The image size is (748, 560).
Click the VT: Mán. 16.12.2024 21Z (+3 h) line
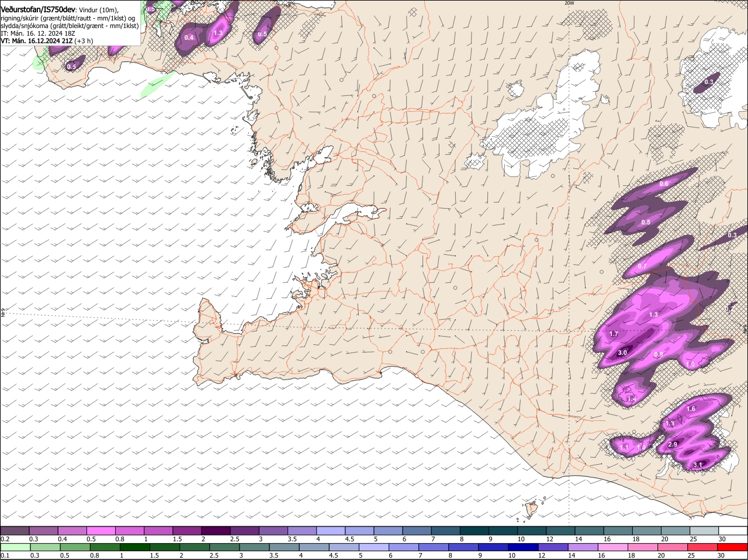[46, 41]
